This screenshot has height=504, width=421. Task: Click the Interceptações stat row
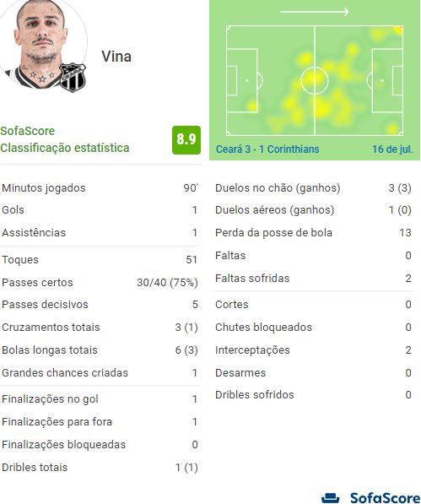tap(313, 350)
